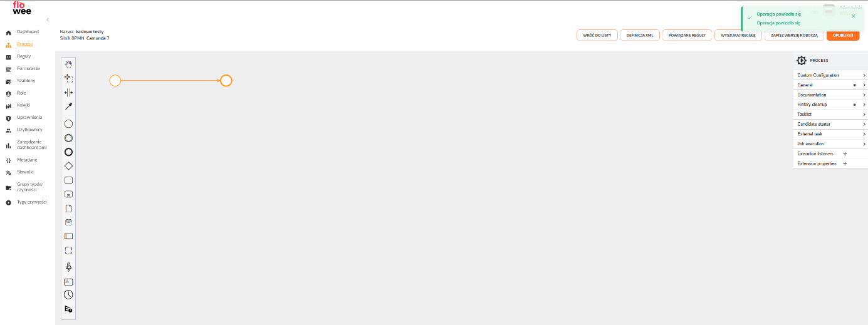868x325 pixels.
Task: Activate the create/remove space tool
Action: tap(69, 92)
